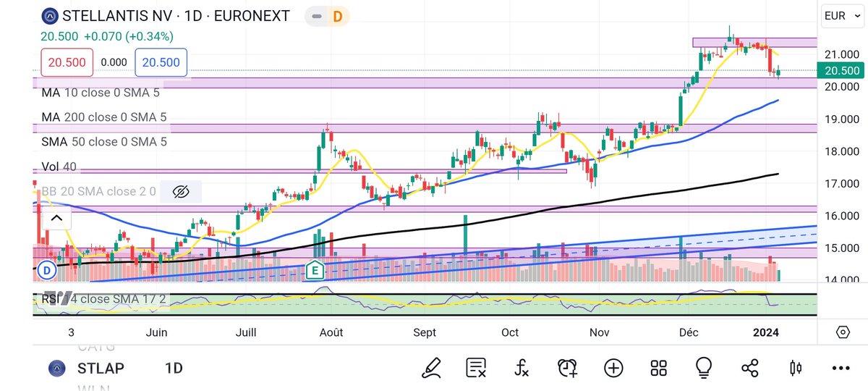
Task: Tap the Stellantis logo in title
Action: coord(49,16)
